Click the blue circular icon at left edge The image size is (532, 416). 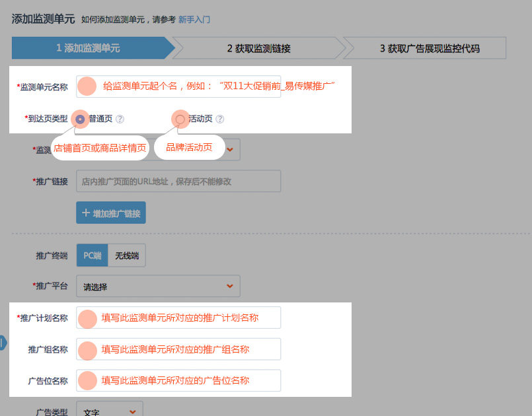pyautogui.click(x=2, y=343)
